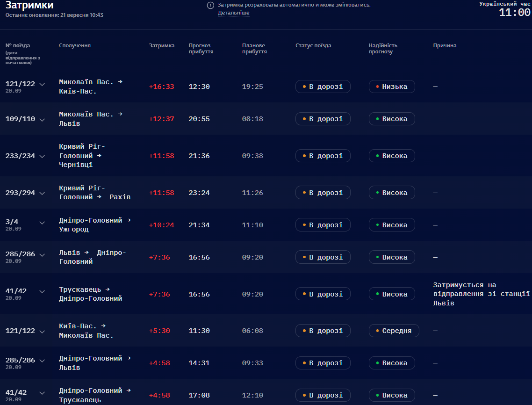Screen dimensions: 532x405
Task: Expand train 121/122 Миколаїв Пас. to Київ-Пас.
Action: tap(42, 84)
